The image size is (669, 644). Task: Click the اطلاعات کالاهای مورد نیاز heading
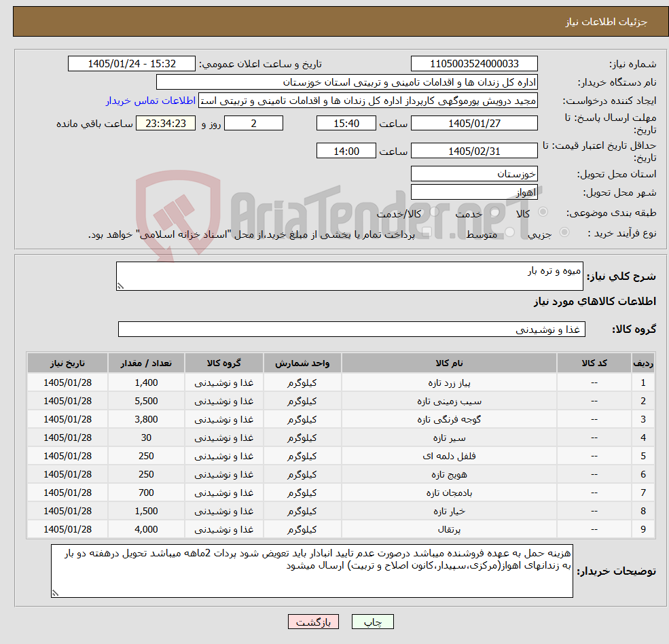(595, 302)
